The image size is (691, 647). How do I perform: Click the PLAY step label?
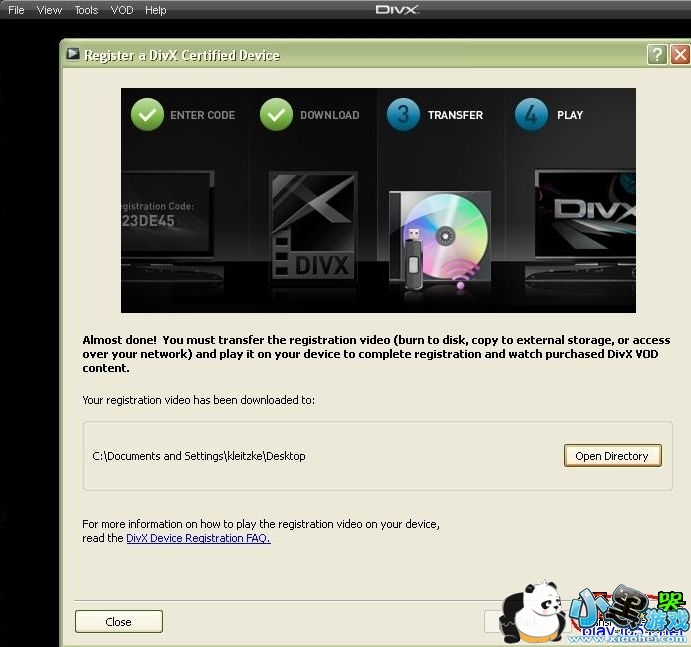[x=570, y=115]
